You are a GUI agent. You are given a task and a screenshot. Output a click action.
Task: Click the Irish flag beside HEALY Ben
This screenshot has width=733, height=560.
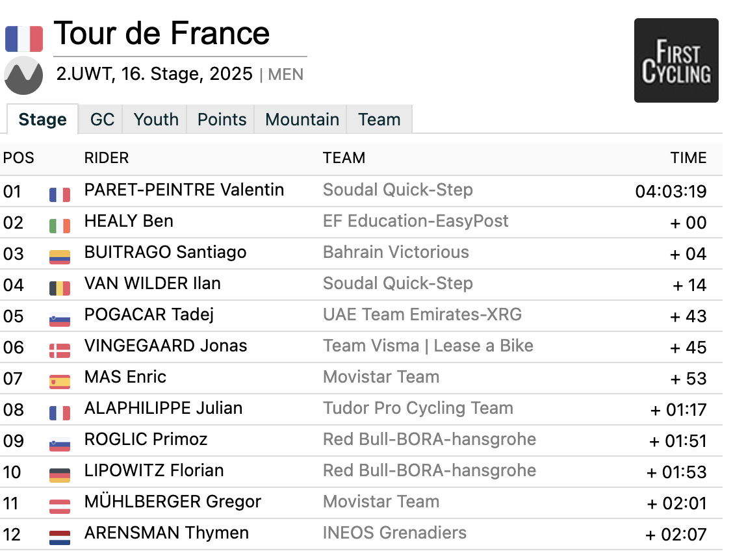point(60,226)
